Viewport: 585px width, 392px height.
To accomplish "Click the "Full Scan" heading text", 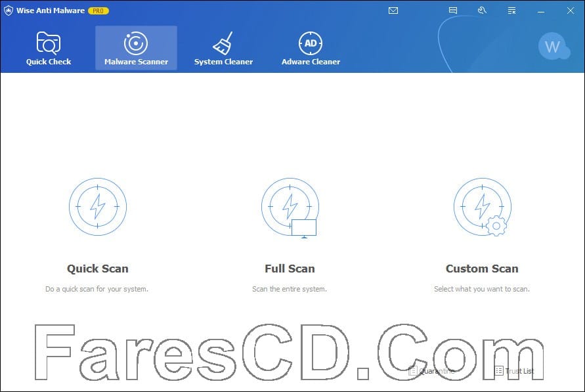I will coord(290,269).
